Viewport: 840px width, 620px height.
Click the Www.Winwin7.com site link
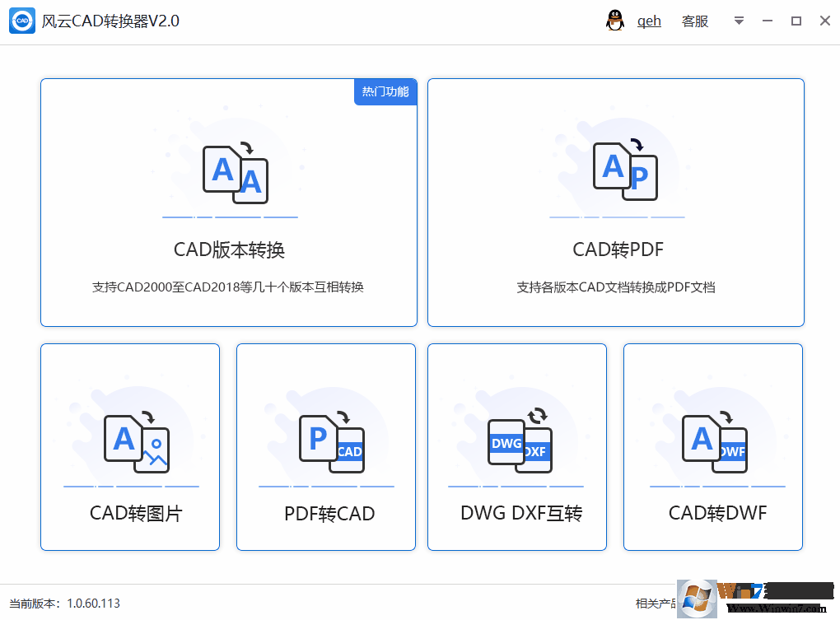click(x=777, y=607)
